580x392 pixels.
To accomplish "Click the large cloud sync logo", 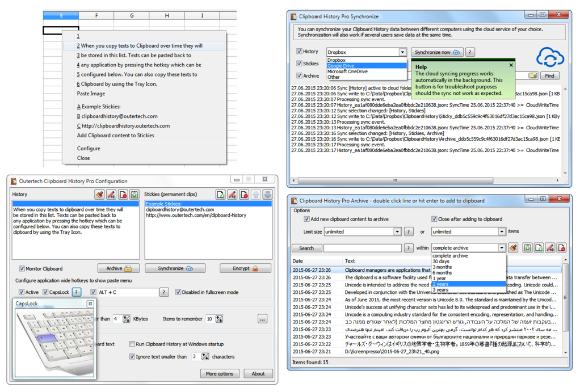I will pos(550,57).
